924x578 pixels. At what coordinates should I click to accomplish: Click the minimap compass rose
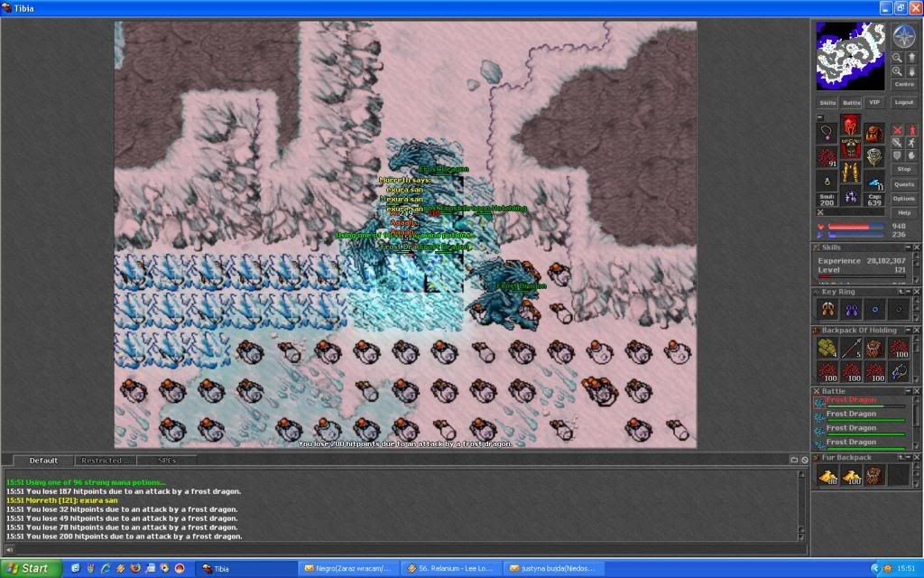pos(903,36)
